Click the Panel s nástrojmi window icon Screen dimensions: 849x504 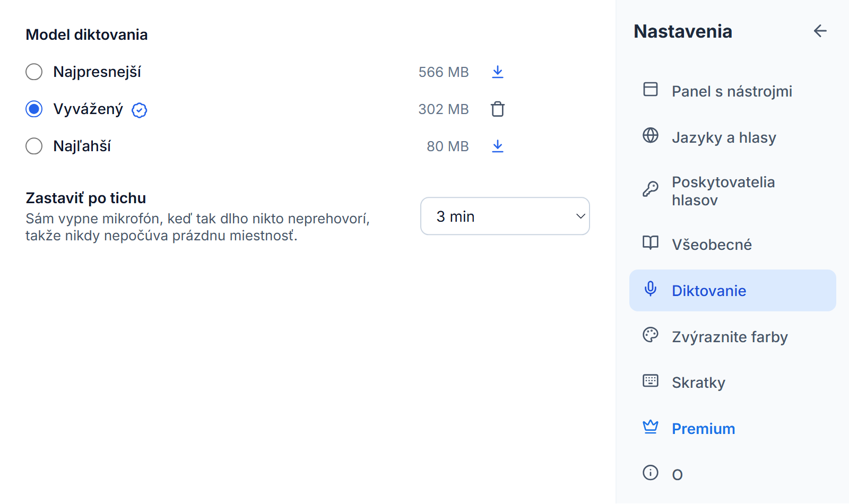pyautogui.click(x=651, y=89)
